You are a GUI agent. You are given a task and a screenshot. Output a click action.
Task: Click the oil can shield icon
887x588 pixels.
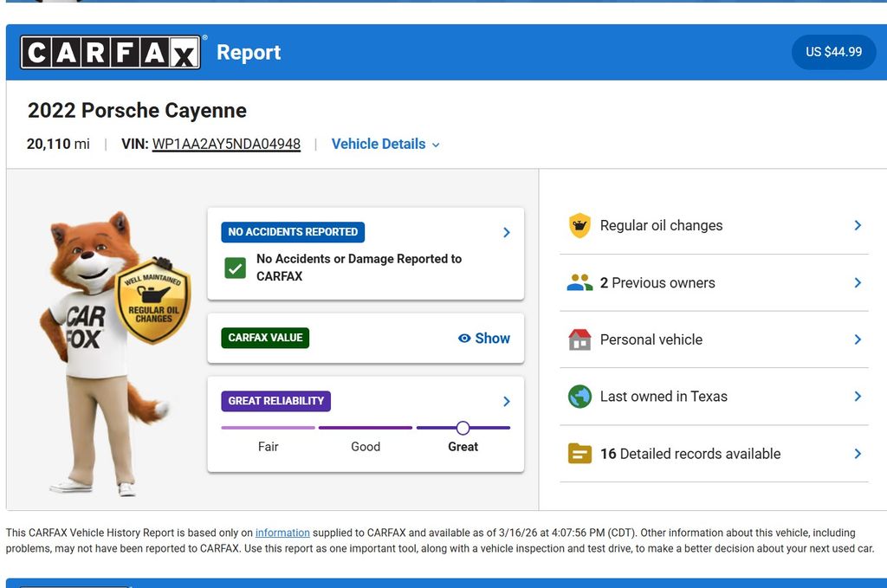point(579,225)
